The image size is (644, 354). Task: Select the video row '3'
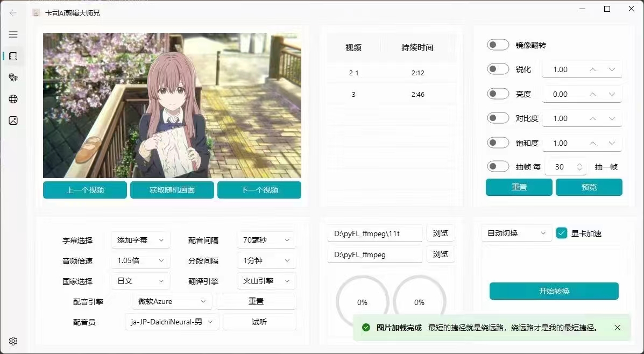392,95
